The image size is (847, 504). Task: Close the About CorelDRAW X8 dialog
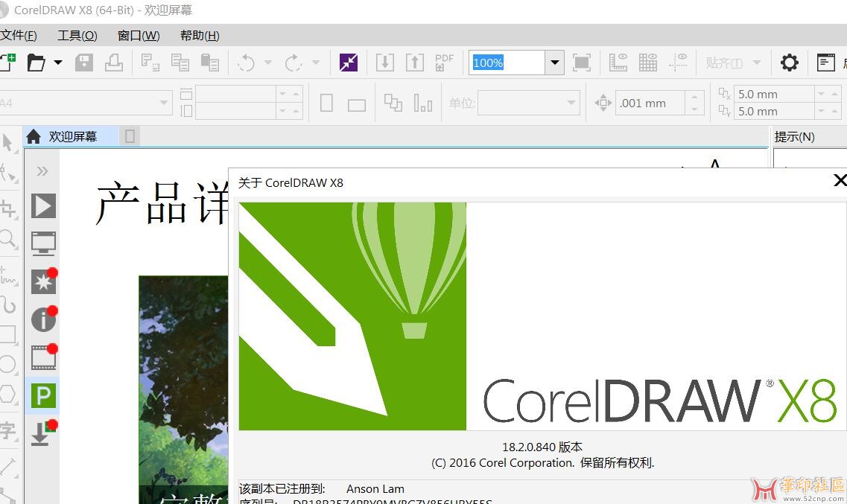click(840, 180)
